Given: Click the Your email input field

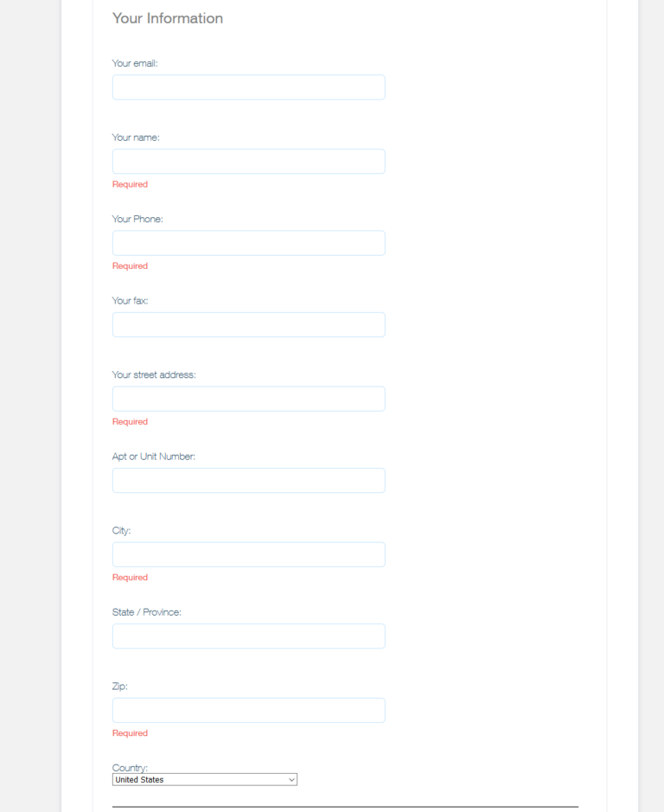Looking at the screenshot, I should pos(248,87).
